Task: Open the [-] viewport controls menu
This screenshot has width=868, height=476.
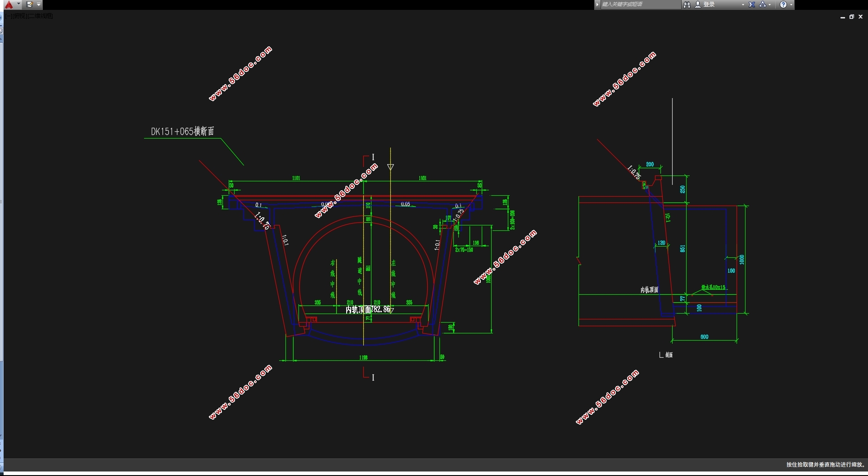Action: (9, 16)
